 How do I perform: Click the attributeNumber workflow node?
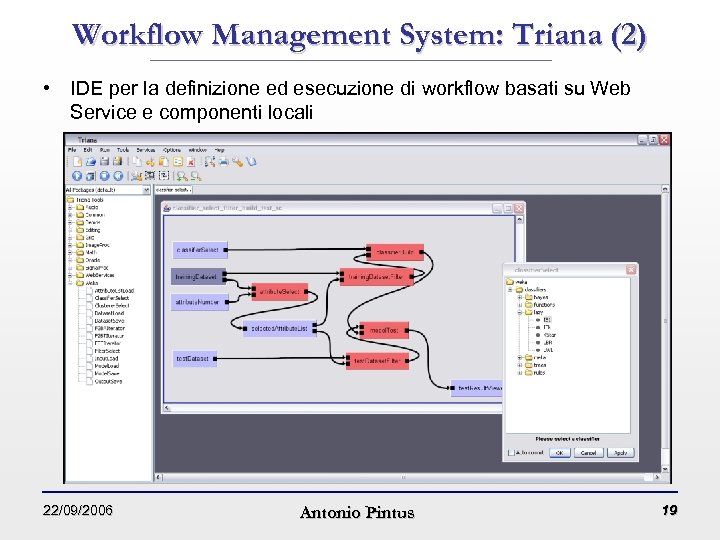[x=200, y=302]
